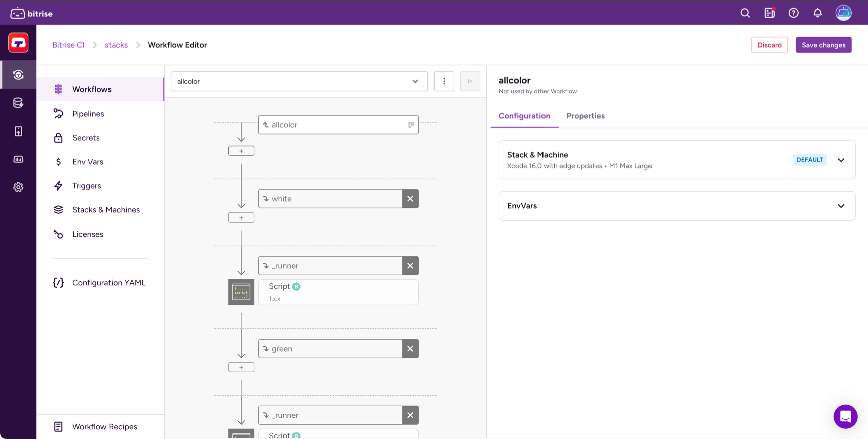Open Env Vars in the sidebar
Screen dimensions: 868x439
point(100,162)
